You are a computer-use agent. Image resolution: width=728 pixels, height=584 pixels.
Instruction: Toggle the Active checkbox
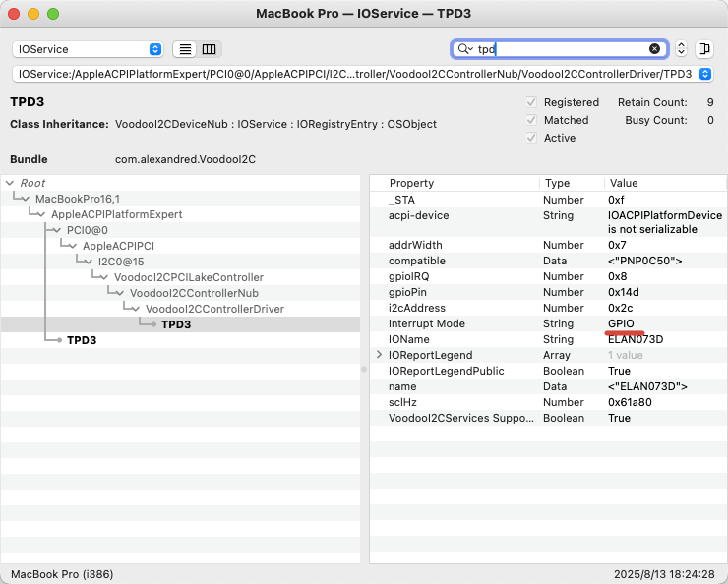click(x=531, y=138)
